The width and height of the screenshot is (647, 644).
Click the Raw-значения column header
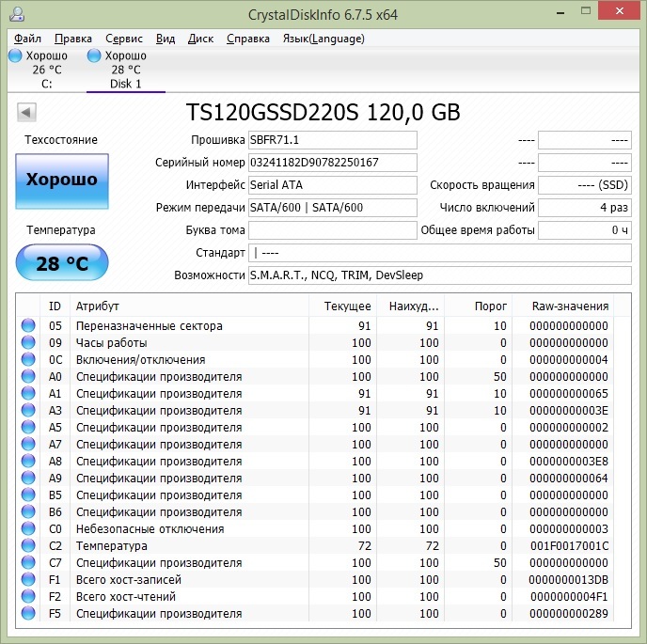point(570,306)
